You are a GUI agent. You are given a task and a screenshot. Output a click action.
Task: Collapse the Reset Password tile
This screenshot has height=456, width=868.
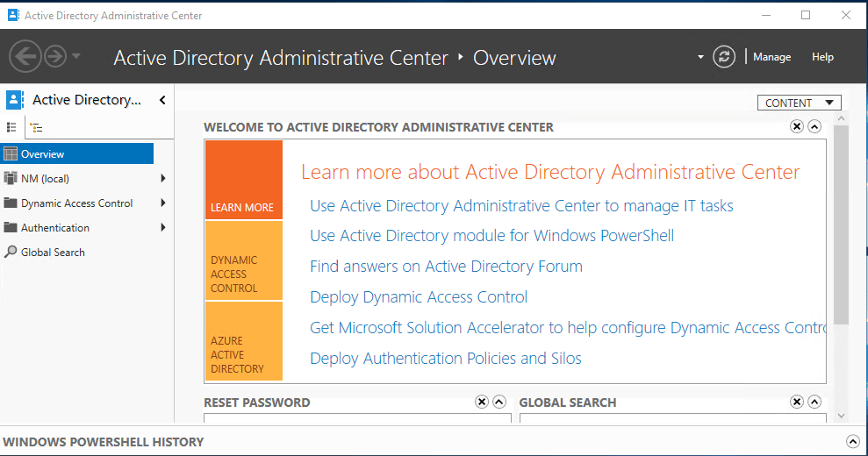tap(499, 402)
